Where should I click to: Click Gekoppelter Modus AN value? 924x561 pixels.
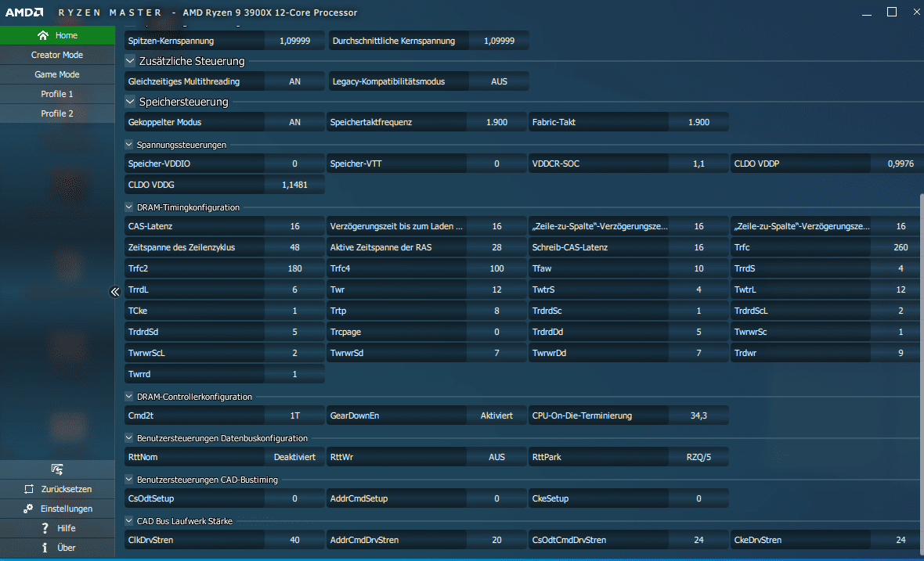pyautogui.click(x=294, y=122)
